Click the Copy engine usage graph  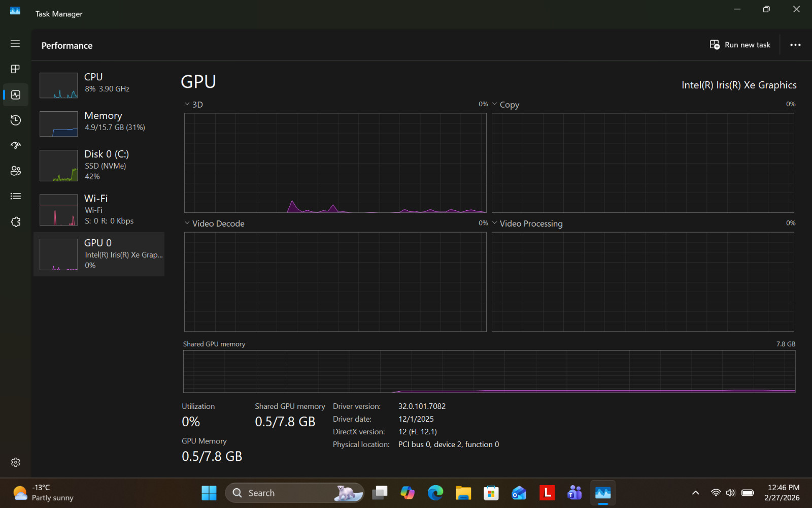click(x=642, y=163)
